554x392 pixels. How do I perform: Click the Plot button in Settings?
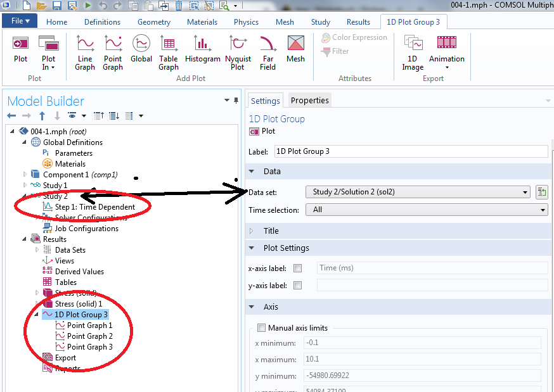[x=262, y=132]
